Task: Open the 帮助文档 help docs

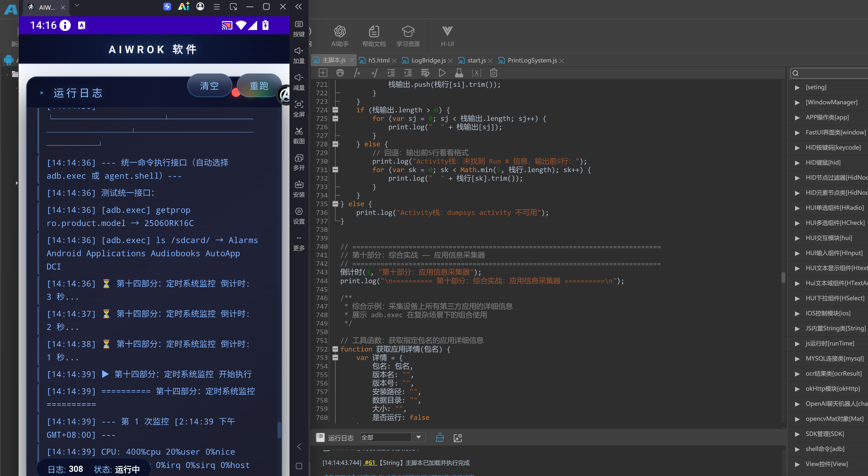Action: pos(374,36)
